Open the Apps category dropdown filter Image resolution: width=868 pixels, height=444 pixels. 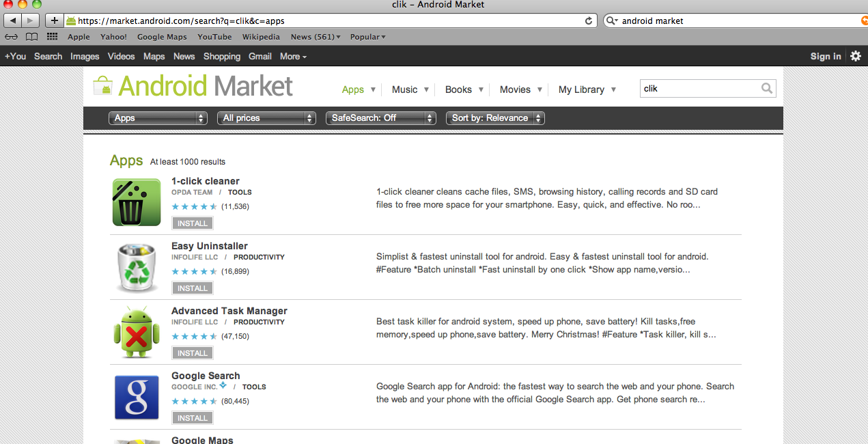158,118
